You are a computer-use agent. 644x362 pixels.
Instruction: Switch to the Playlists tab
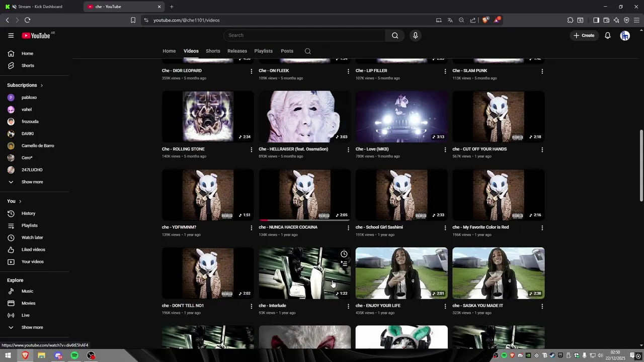263,51
